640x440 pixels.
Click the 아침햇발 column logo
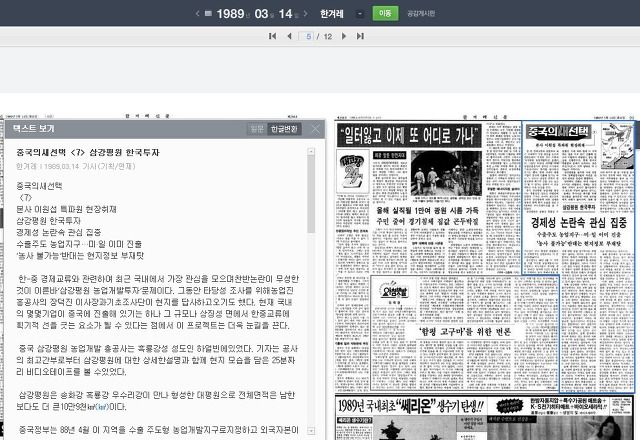393,291
